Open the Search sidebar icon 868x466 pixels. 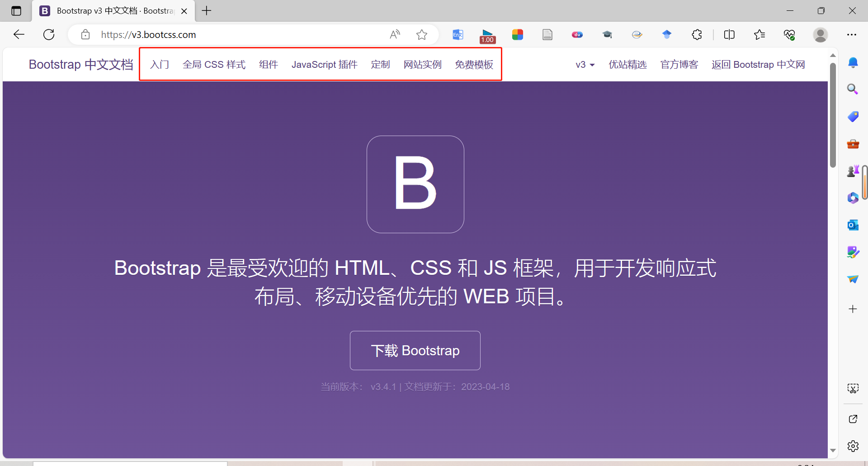[853, 89]
